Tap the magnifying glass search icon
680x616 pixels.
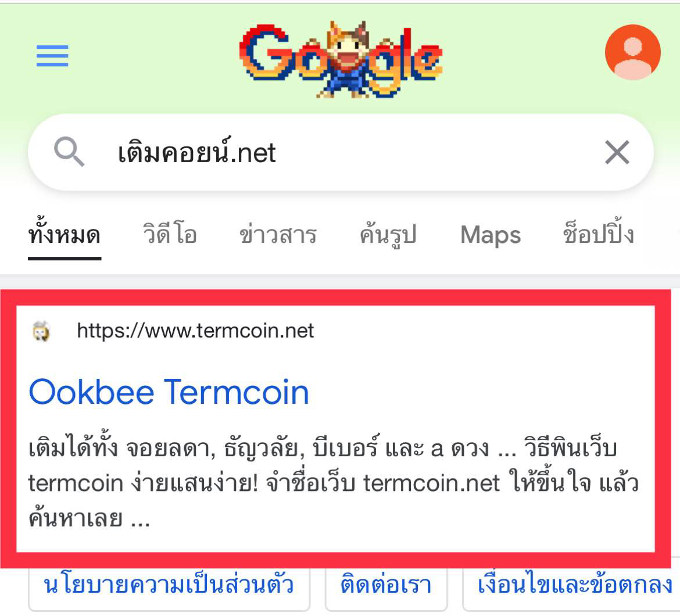pyautogui.click(x=69, y=152)
